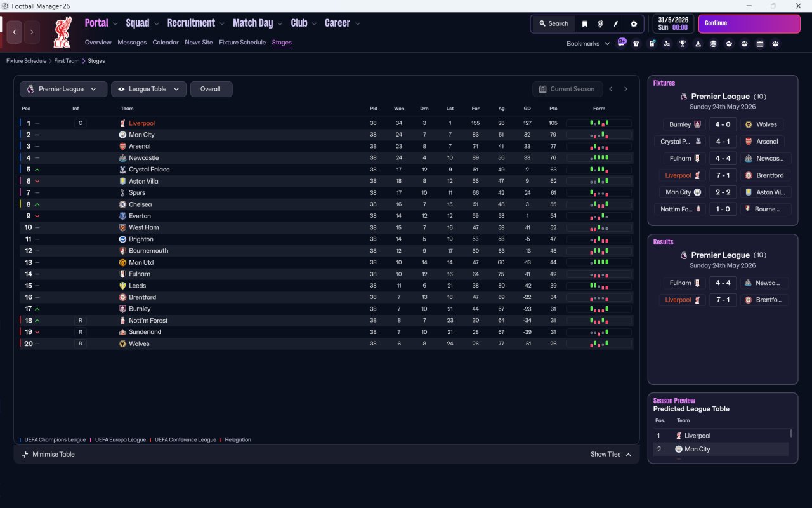Expand the Show Tiles section

(611, 454)
